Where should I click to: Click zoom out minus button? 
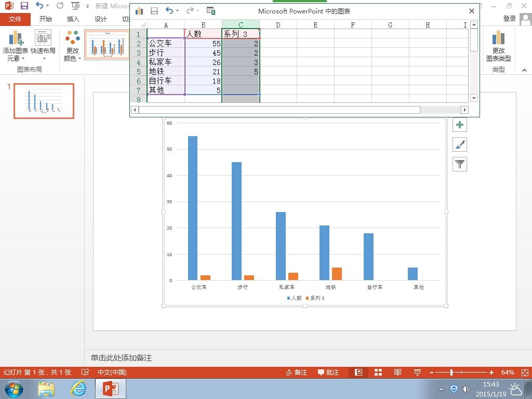tap(432, 373)
